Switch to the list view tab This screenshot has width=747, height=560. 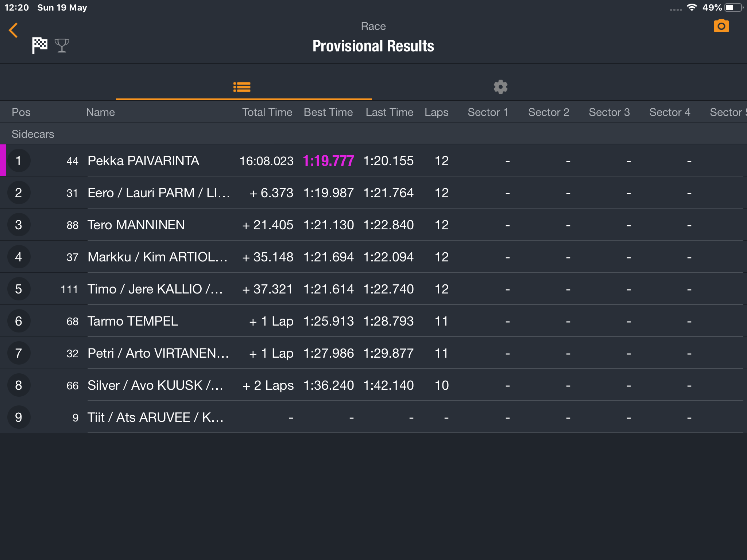point(242,87)
